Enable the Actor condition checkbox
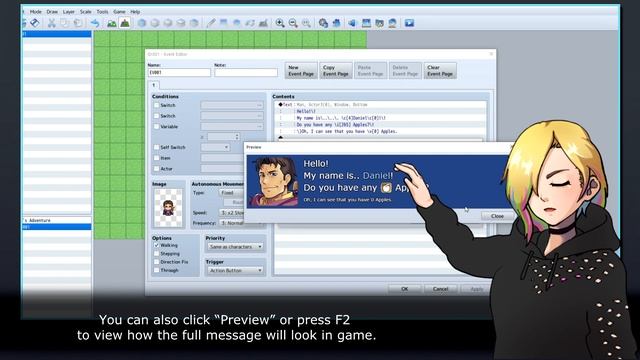Image resolution: width=640 pixels, height=360 pixels. click(156, 169)
